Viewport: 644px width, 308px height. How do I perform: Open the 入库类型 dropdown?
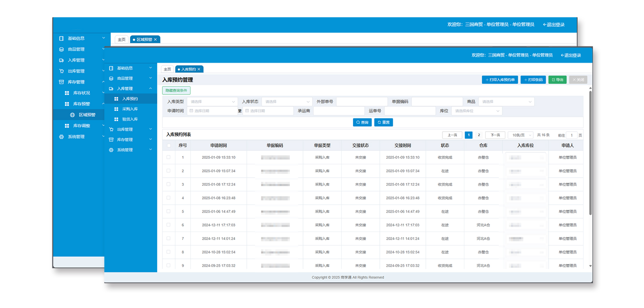pyautogui.click(x=212, y=102)
